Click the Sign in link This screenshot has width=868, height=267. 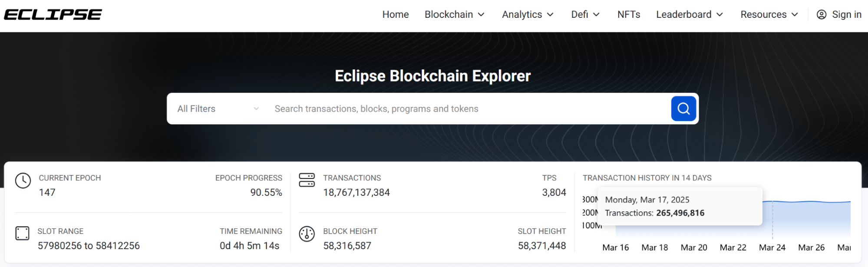click(x=846, y=15)
